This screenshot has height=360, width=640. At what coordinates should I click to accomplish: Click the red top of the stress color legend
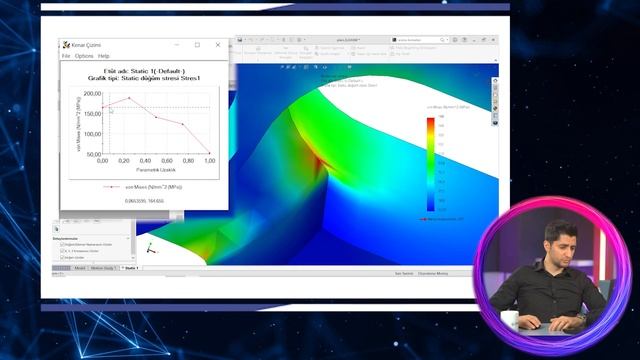pos(431,122)
